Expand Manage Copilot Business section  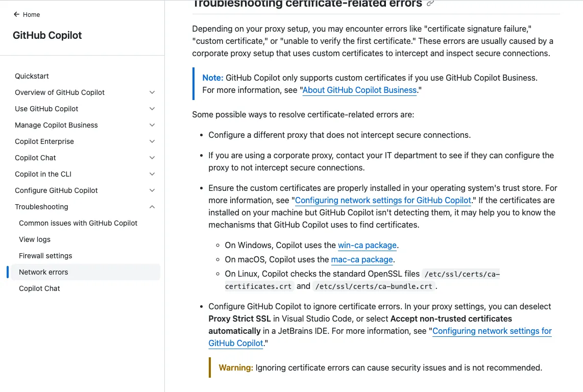152,125
